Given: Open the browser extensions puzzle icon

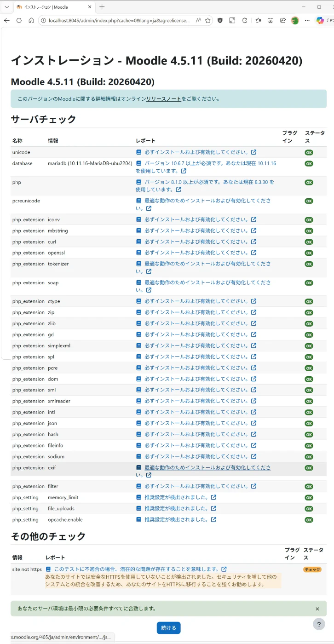Looking at the screenshot, I should 245,21.
